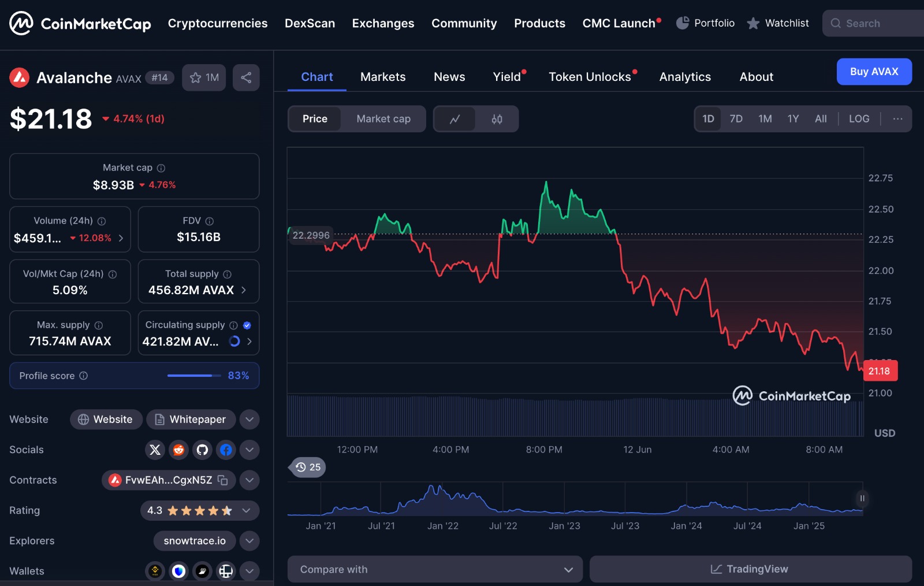Viewport: 924px width, 586px height.
Task: Click the share icon next to Avalanche
Action: click(246, 77)
